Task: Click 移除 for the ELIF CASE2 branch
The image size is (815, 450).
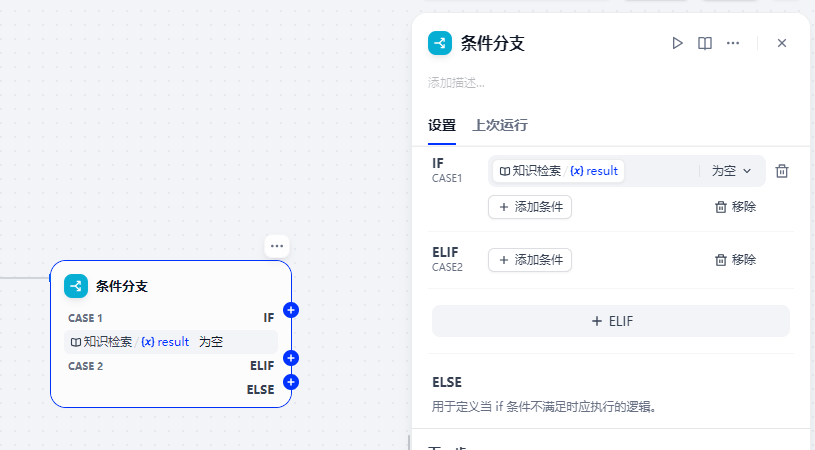Action: pyautogui.click(x=735, y=260)
